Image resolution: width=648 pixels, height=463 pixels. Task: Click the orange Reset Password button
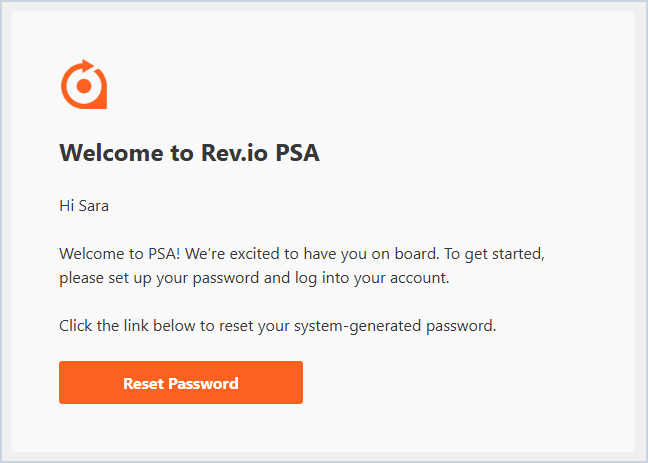[x=181, y=382]
